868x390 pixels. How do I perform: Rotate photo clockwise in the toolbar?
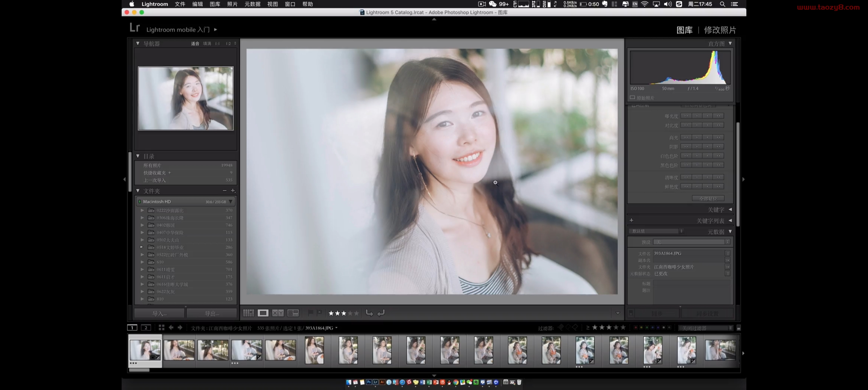tap(381, 313)
